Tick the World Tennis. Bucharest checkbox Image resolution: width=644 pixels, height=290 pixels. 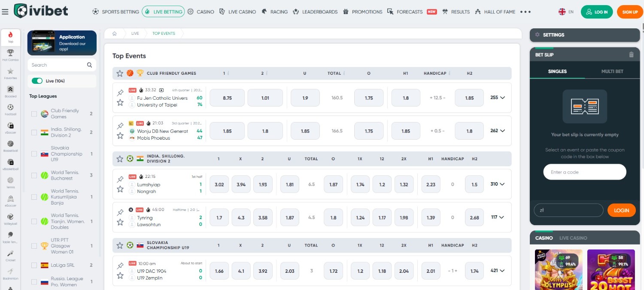[x=34, y=175]
